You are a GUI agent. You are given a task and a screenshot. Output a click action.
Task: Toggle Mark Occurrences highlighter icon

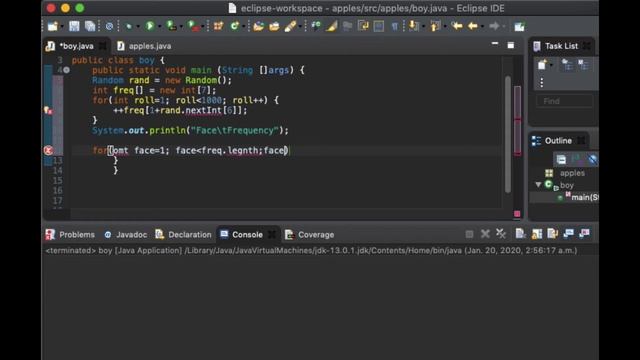point(331,27)
